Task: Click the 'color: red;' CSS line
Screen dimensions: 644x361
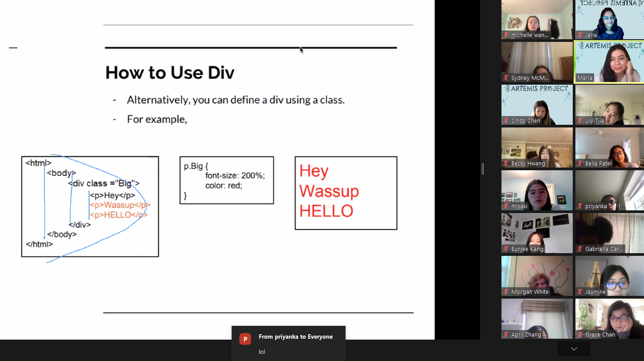Action: click(224, 185)
